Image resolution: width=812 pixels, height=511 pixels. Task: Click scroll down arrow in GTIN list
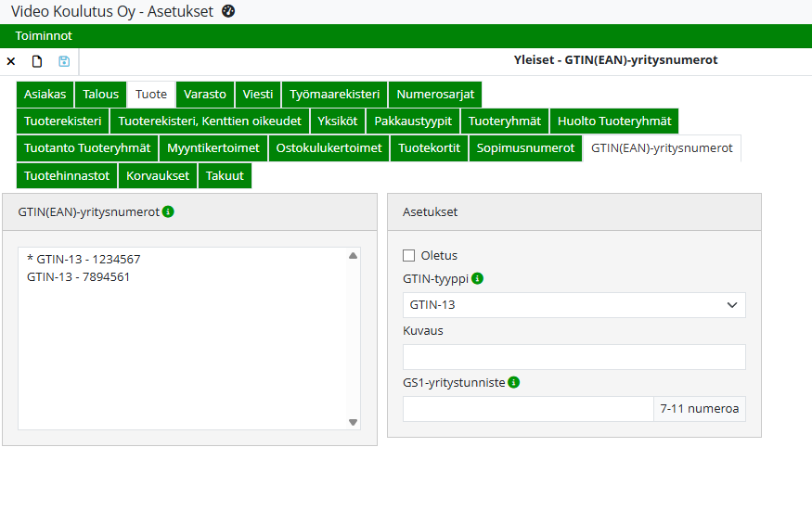coord(353,422)
